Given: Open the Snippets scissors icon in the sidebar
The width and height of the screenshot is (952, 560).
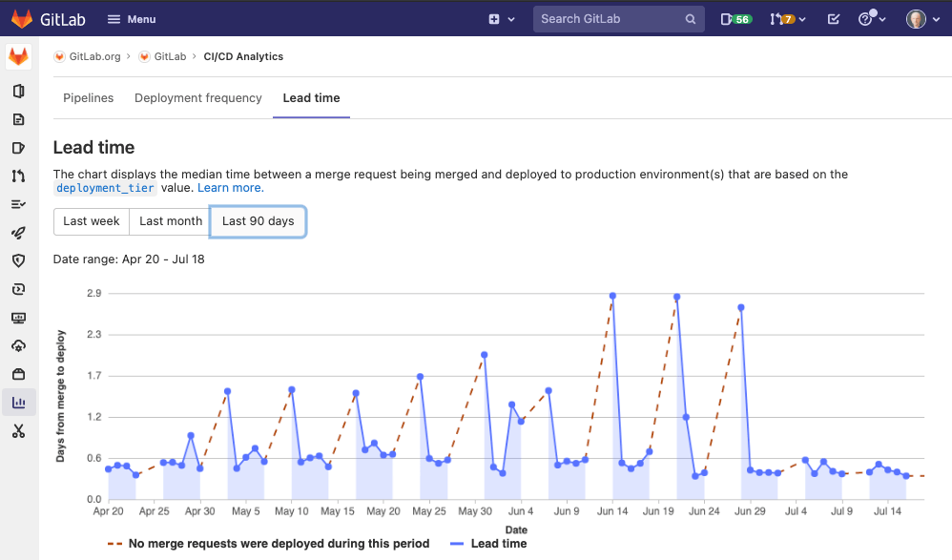Looking at the screenshot, I should [19, 431].
